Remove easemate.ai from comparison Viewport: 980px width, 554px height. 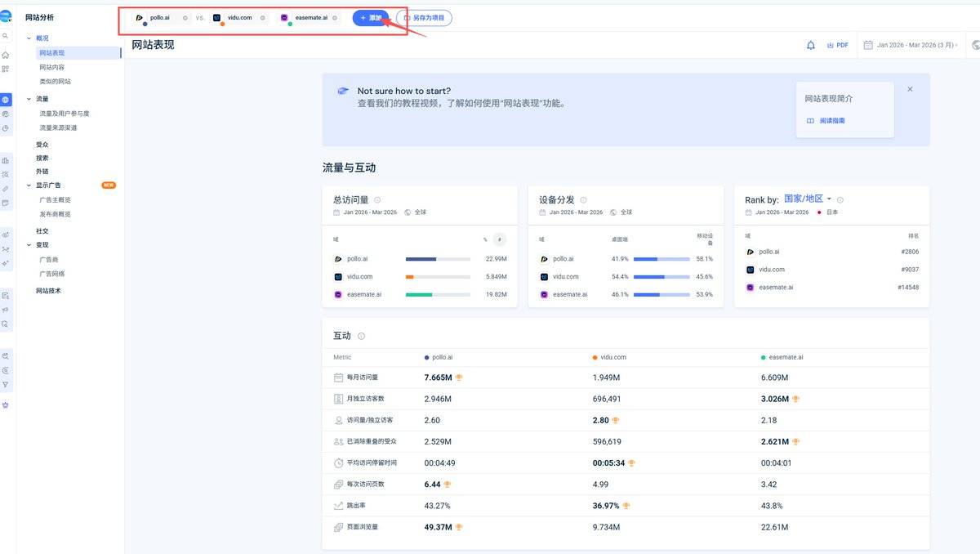tap(335, 17)
